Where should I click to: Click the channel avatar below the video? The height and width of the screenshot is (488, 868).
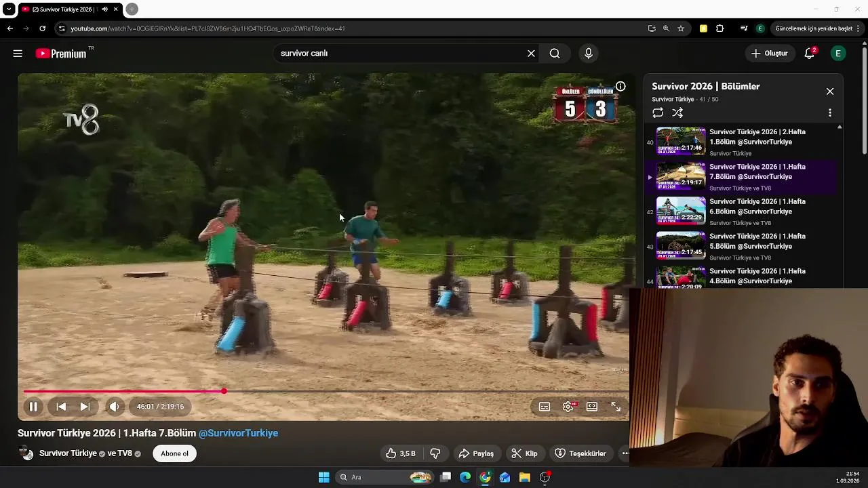click(26, 453)
